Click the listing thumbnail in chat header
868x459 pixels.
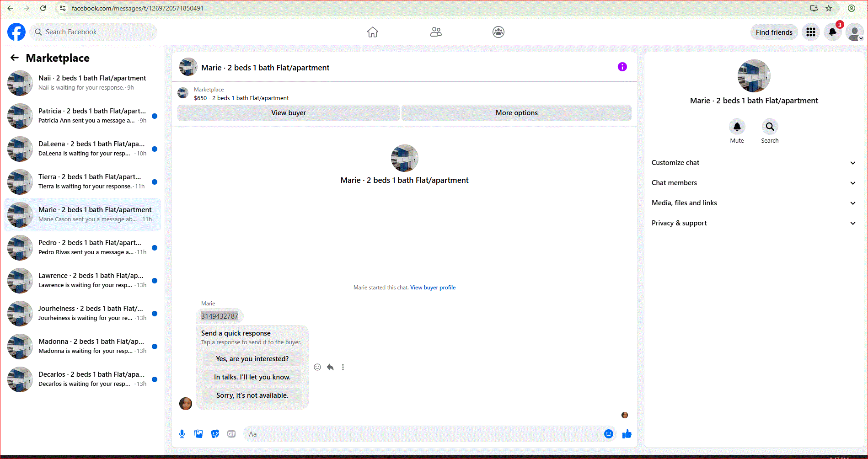[x=188, y=67]
